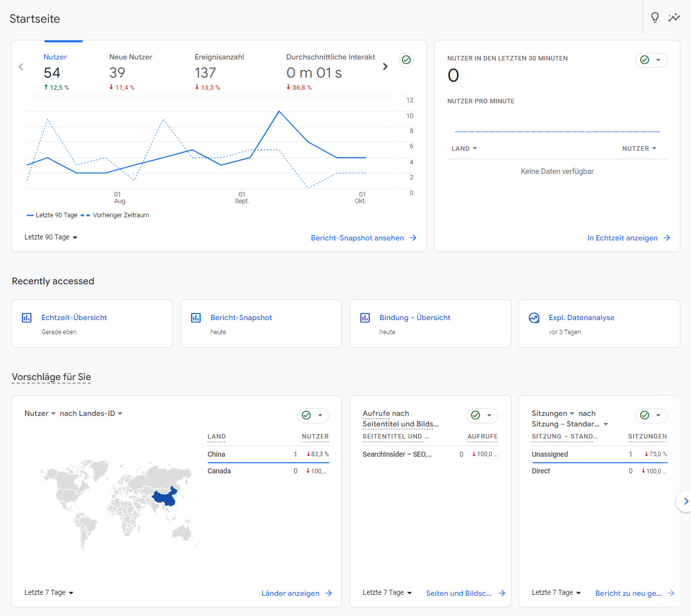Click the Seiten und Bildsc... link

tap(466, 593)
